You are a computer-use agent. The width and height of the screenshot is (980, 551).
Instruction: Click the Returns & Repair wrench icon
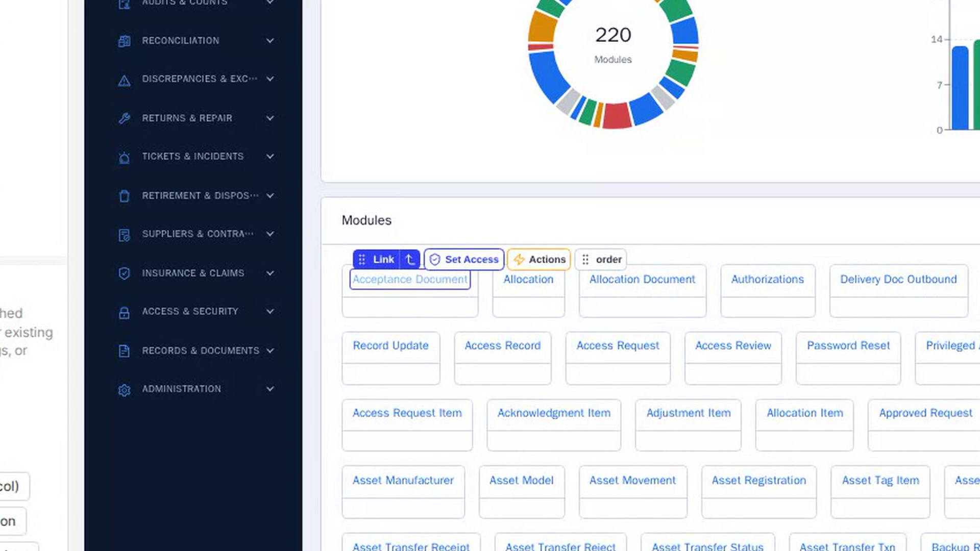[x=124, y=118]
